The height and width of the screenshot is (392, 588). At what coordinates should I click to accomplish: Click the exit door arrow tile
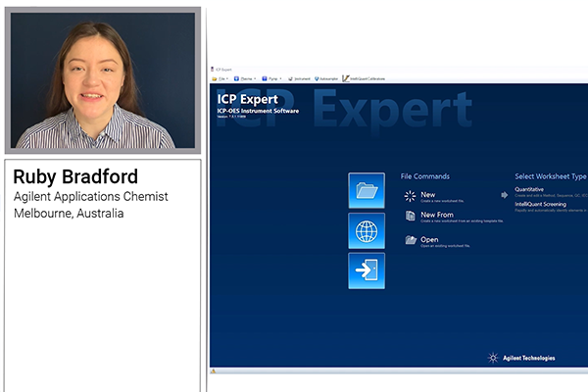pyautogui.click(x=367, y=270)
